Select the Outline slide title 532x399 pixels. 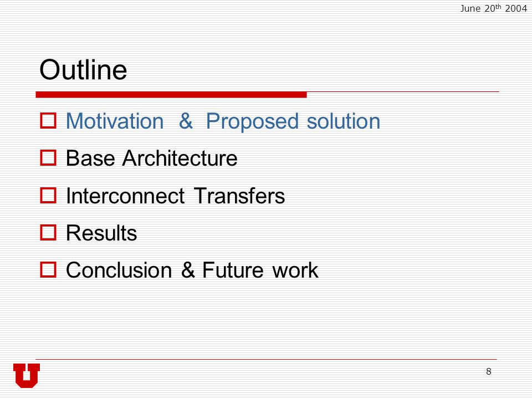83,70
